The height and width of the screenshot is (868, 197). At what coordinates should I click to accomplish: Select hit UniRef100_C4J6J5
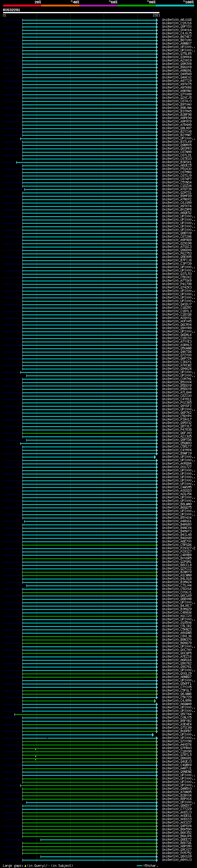(x=176, y=33)
